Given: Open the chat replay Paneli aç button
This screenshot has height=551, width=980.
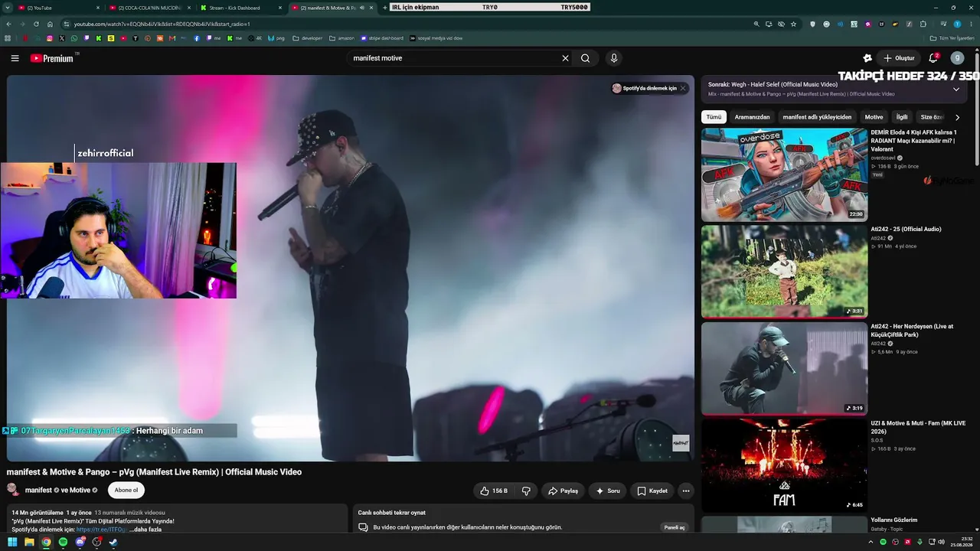Looking at the screenshot, I should tap(675, 527).
